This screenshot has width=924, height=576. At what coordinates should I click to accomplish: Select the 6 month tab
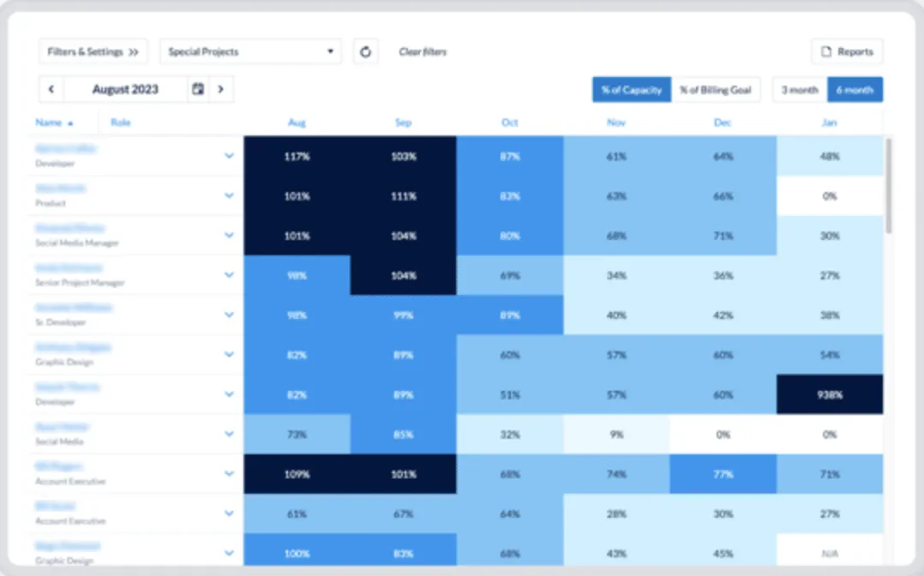click(855, 89)
